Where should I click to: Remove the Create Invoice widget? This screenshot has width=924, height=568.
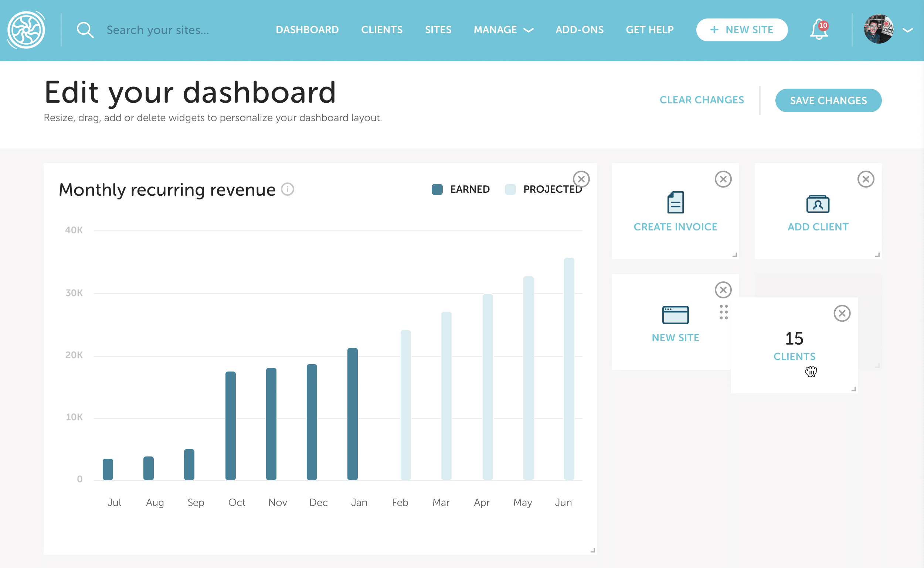[x=723, y=179]
